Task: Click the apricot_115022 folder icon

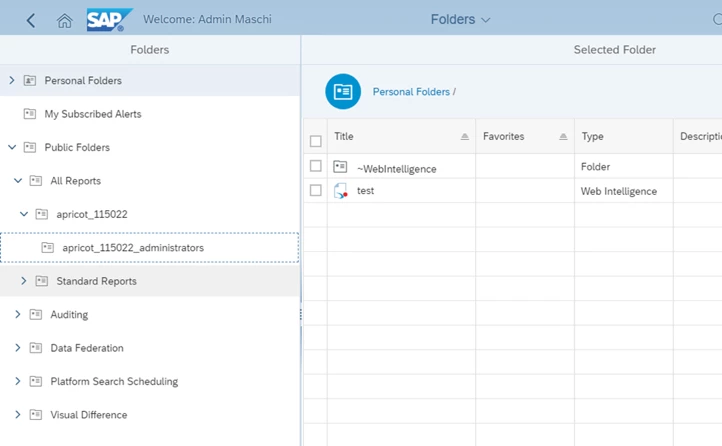Action: coord(42,214)
